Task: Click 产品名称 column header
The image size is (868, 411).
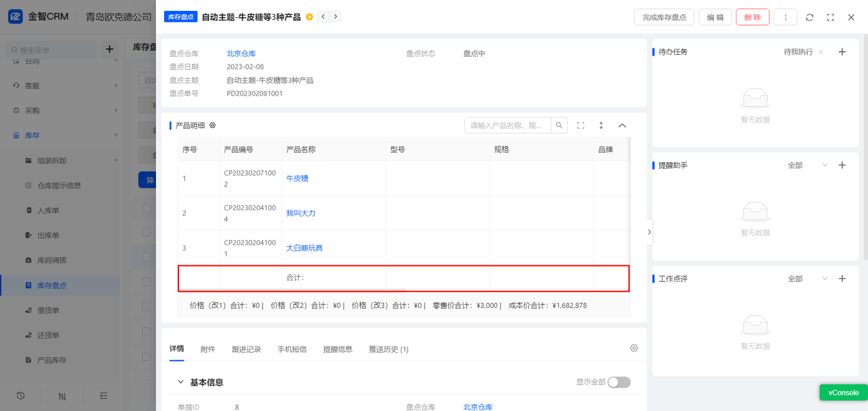Action: click(334, 149)
